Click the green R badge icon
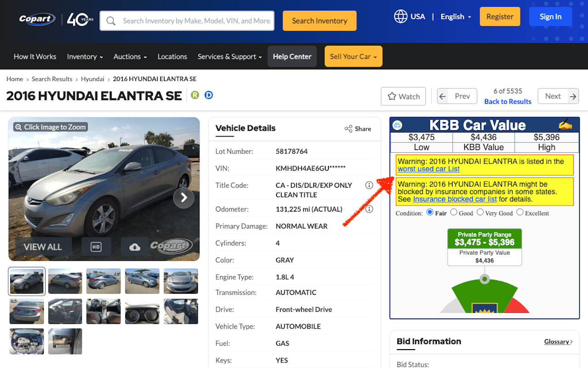 tap(195, 95)
